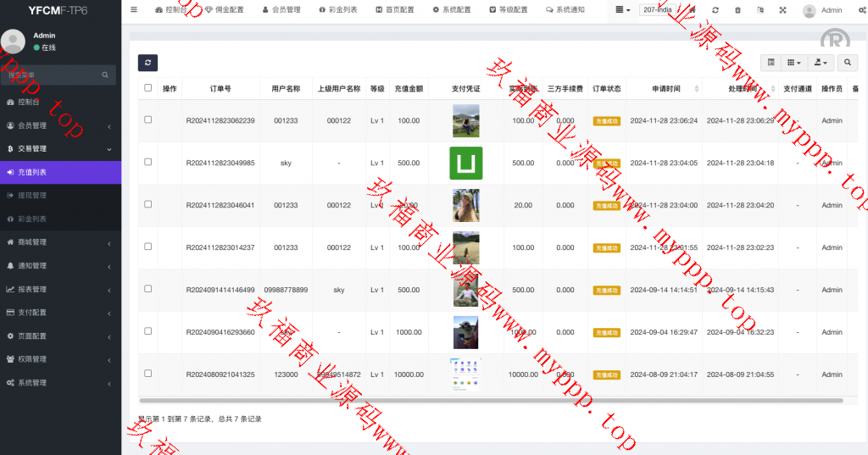Screen dimensions: 868x455
Task: Toggle the table view switch icon
Action: coord(771,63)
